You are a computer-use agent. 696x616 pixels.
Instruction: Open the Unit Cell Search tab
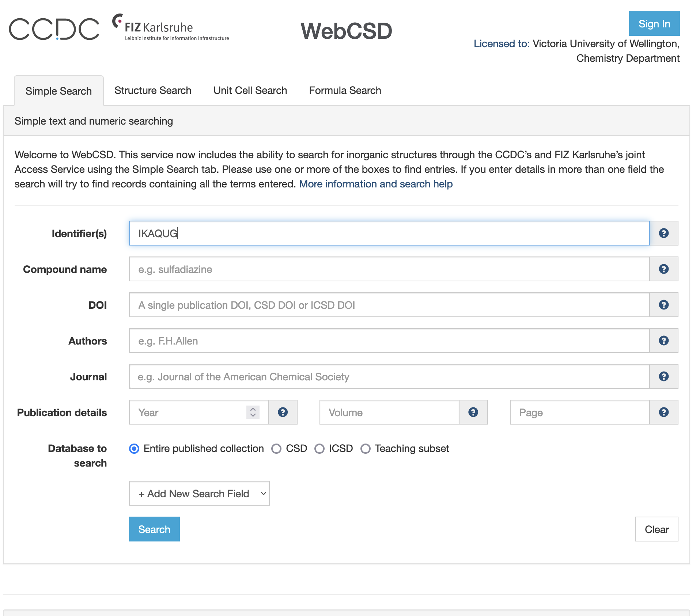[x=250, y=90]
